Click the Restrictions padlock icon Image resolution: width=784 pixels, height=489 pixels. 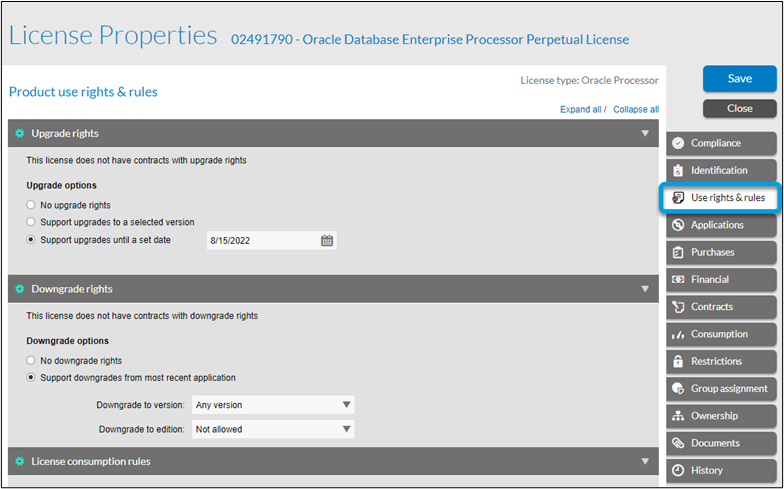678,361
